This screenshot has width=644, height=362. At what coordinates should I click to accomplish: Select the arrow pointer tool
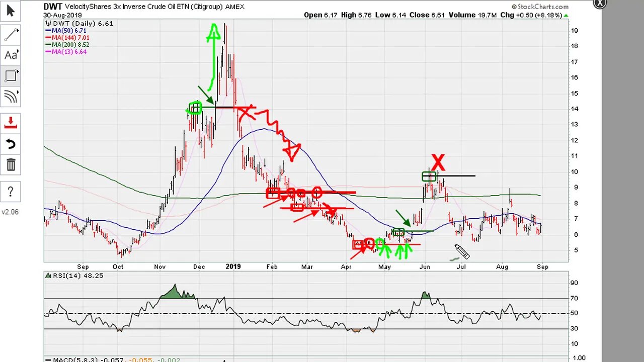click(11, 11)
